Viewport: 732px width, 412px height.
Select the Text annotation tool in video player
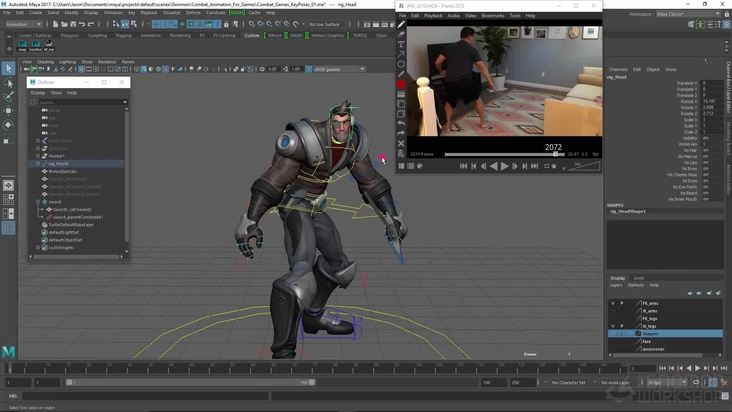[401, 44]
